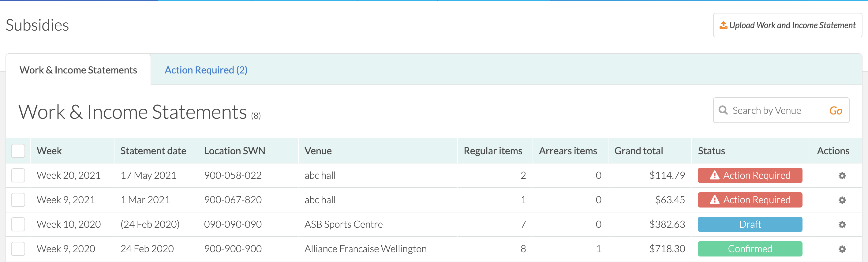Select the Work & Income Statements tab
The image size is (868, 262).
click(78, 70)
